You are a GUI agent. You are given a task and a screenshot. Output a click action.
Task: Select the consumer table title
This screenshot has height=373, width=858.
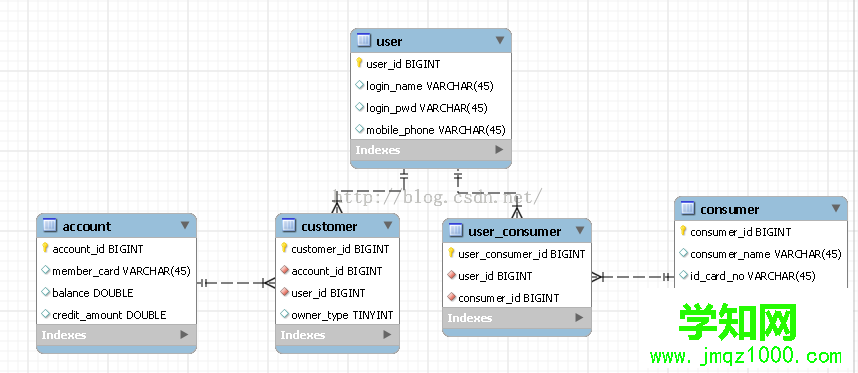[x=729, y=209]
